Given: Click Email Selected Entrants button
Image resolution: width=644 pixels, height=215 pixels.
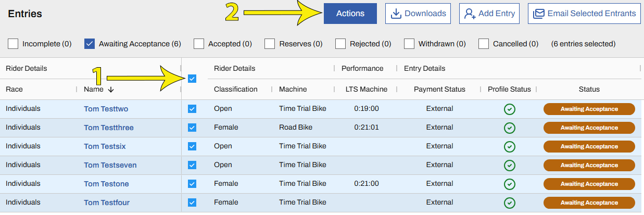Looking at the screenshot, I should [584, 14].
